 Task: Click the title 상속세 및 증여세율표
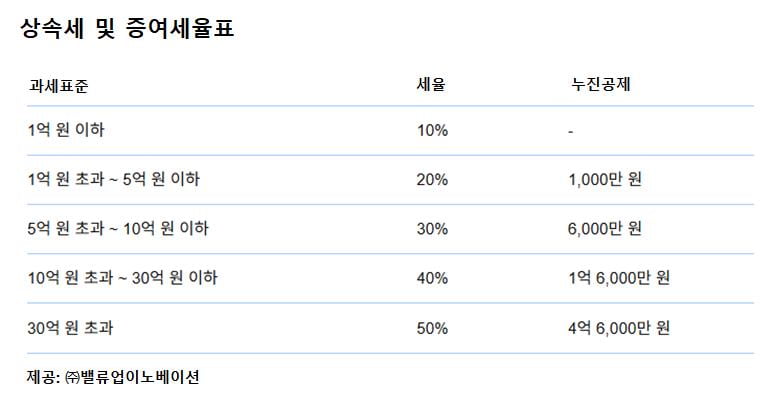coord(126,29)
